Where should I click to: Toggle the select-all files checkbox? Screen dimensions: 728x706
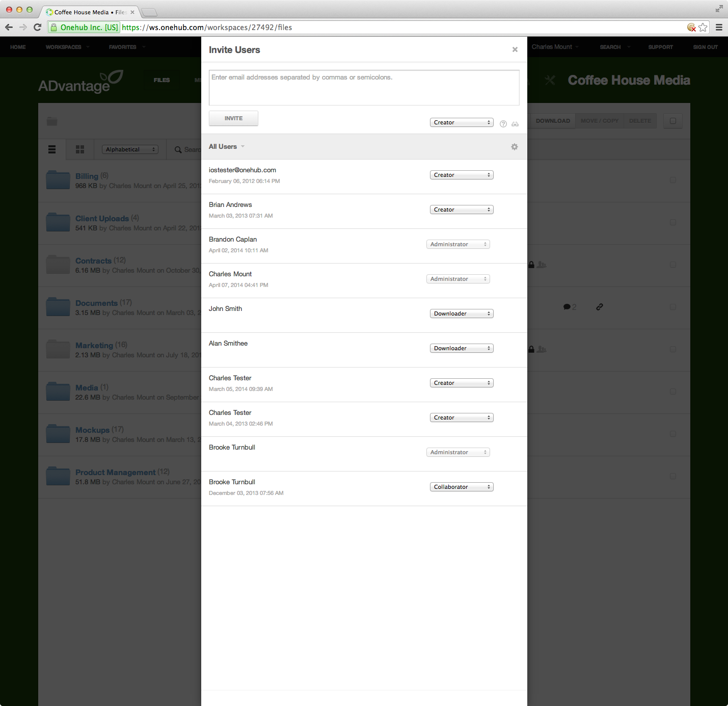(673, 121)
